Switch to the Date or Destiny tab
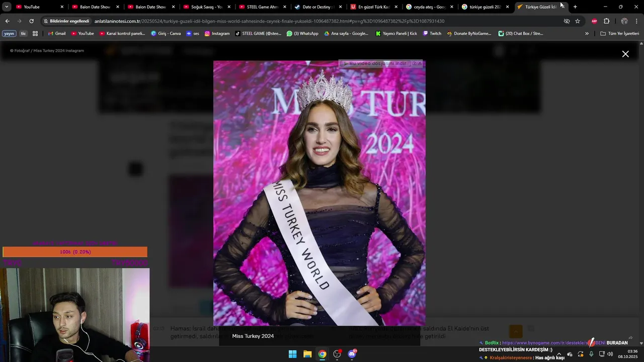This screenshot has height=362, width=644. 319,7
